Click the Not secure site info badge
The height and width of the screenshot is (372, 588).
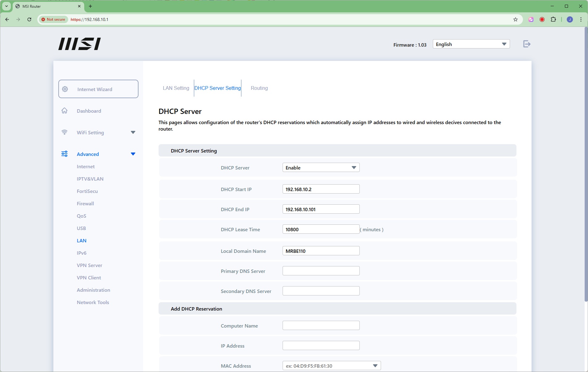tap(53, 19)
